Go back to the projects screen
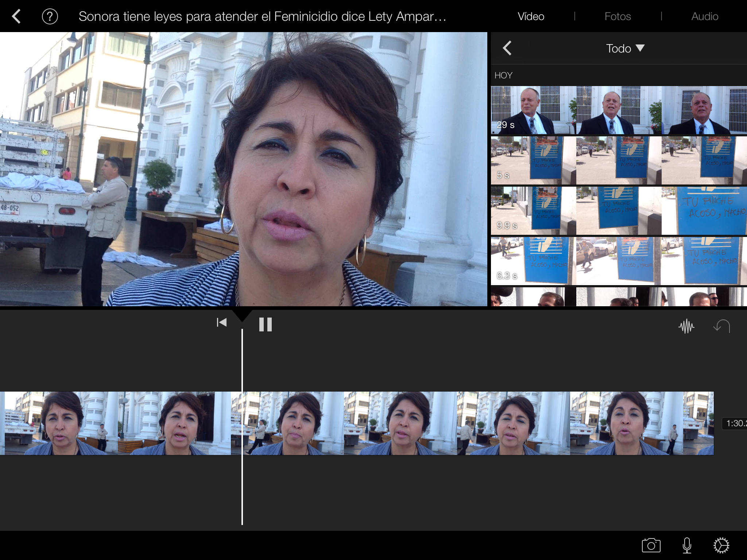Screen dimensions: 747x560 [x=16, y=16]
